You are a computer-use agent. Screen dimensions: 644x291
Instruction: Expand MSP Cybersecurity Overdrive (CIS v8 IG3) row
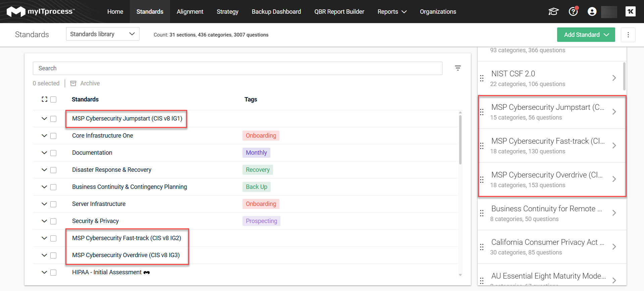pos(44,255)
